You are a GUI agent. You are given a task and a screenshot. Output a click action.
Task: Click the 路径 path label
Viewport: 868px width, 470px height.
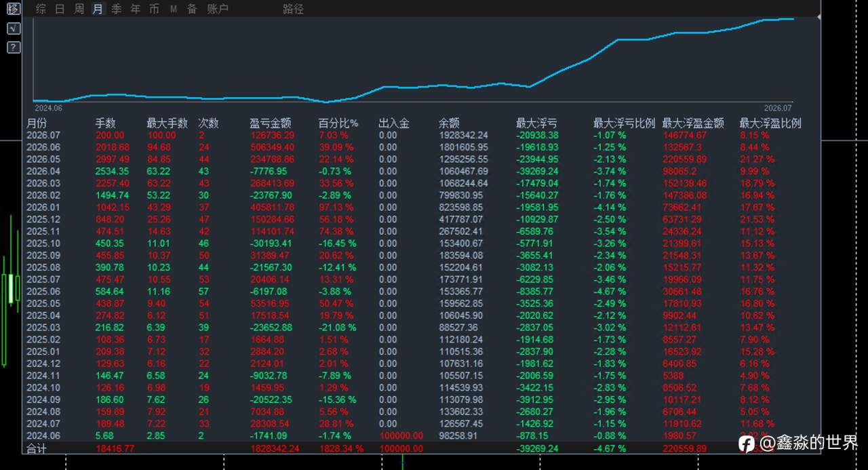click(294, 9)
